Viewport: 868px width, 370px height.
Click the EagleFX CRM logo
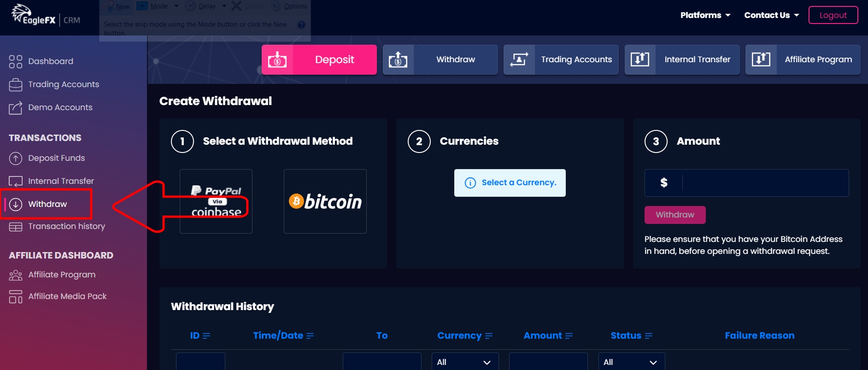tap(45, 16)
